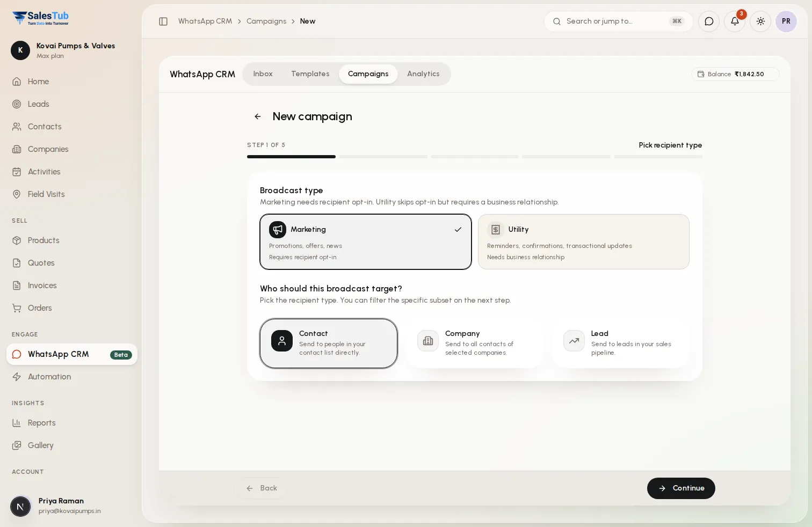Click Priya Raman's avatar at bottom

pyautogui.click(x=20, y=506)
